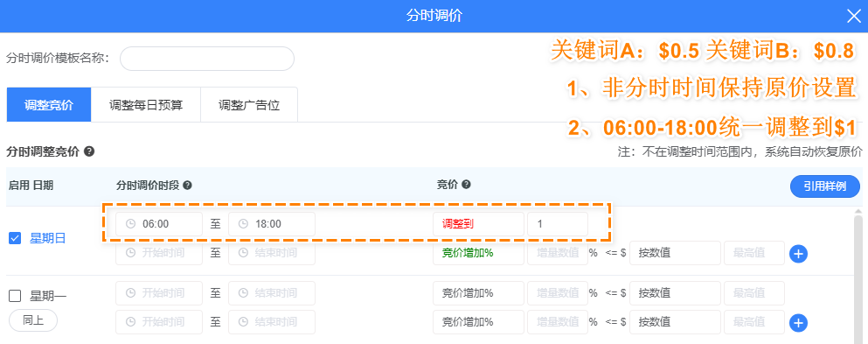Open the 调整到 bid type dropdown
Screen dimensions: 868x344
(x=478, y=224)
